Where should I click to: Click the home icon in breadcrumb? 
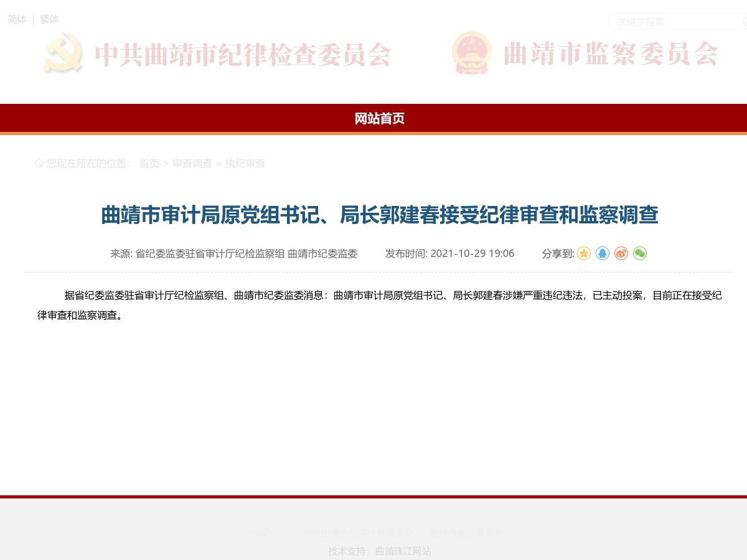tap(39, 163)
